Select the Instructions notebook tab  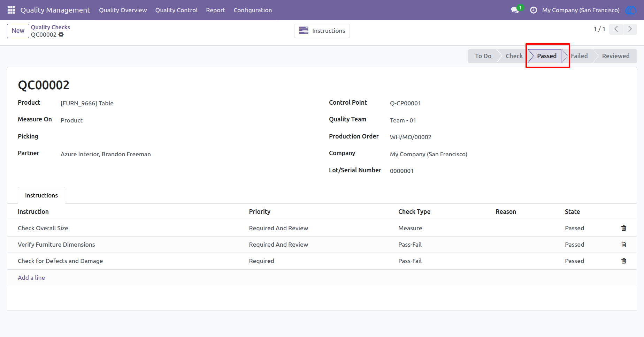point(41,195)
